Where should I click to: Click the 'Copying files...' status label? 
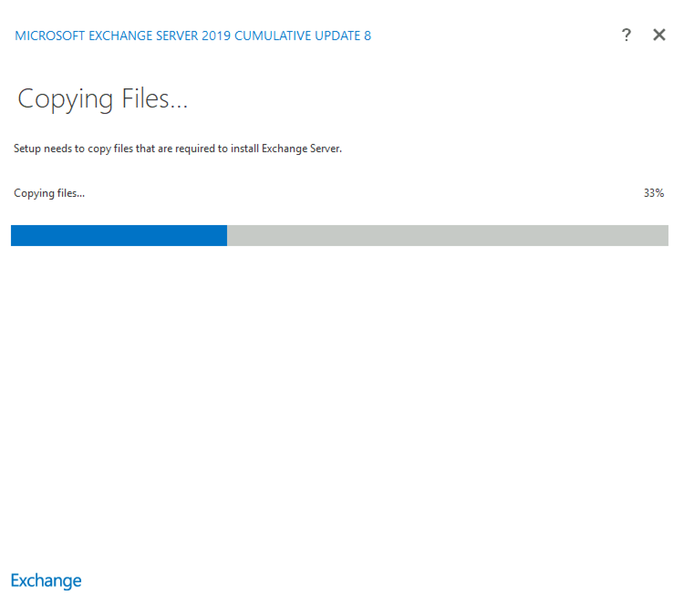49,194
